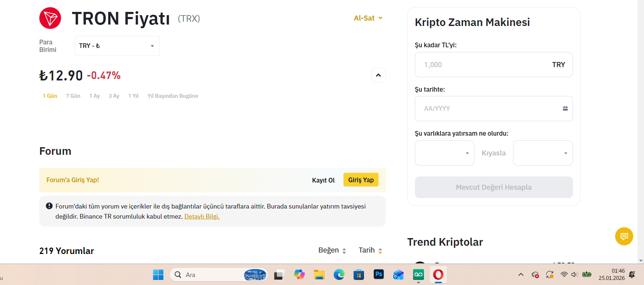Open the TRY currency selector dropdown
This screenshot has height=285, width=644.
coord(117,46)
